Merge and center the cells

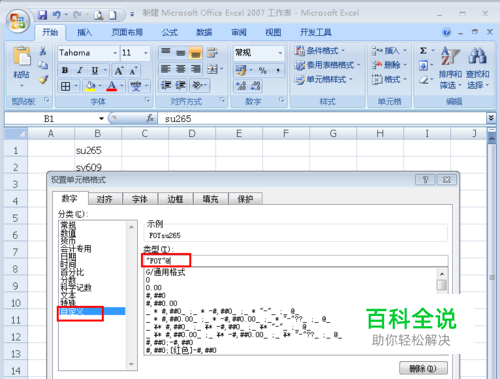point(212,69)
